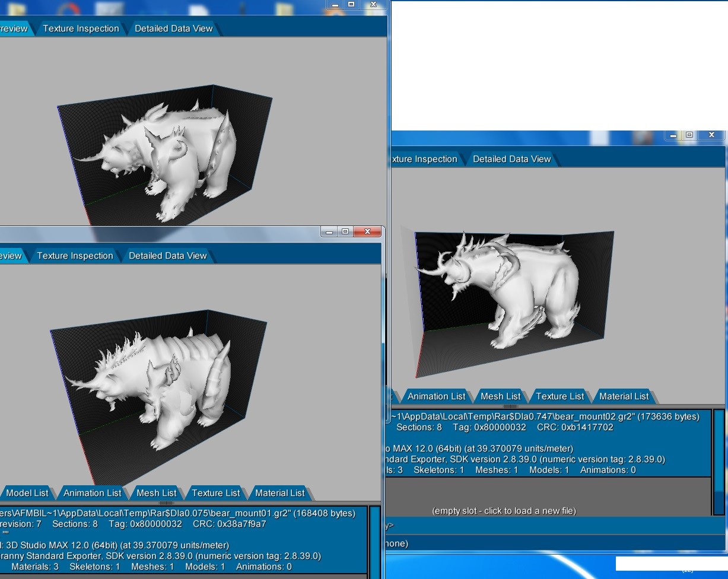Image resolution: width=728 pixels, height=579 pixels.
Task: Select Animation List tab in bear_mount01 window
Action: coord(92,493)
